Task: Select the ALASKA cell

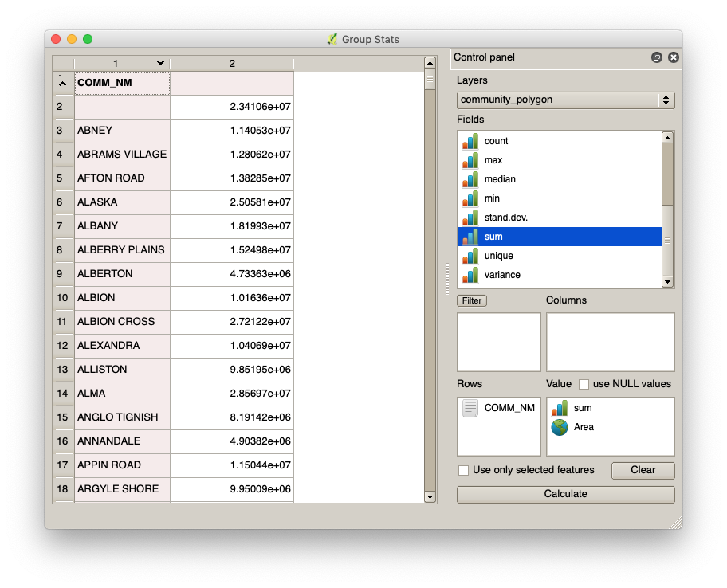Action: 123,203
